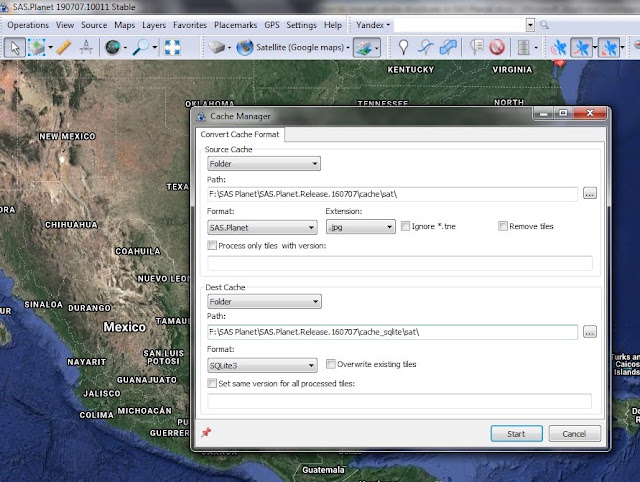Image resolution: width=640 pixels, height=482 pixels.
Task: Check the Remove tiles option
Action: [x=503, y=226]
